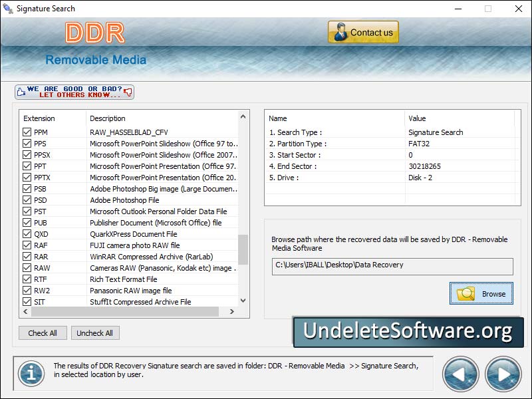Select 'Rich Text Format File' description

click(x=124, y=279)
